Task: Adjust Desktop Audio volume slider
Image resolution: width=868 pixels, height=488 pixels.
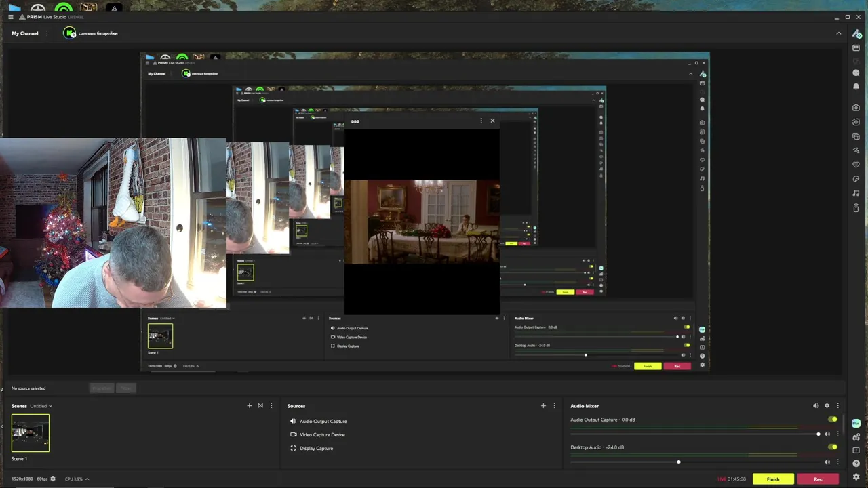Action: tap(694, 462)
